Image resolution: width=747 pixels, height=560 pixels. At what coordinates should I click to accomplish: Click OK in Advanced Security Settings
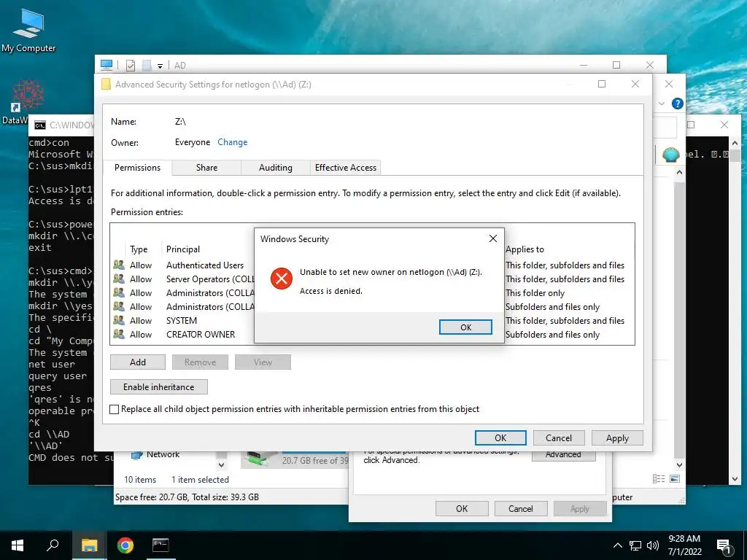[x=500, y=437]
